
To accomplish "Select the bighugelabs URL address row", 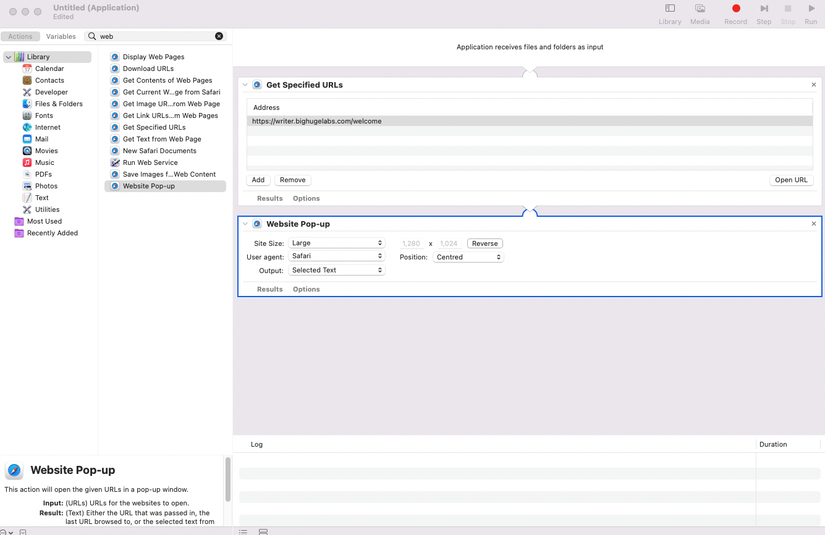I will click(x=529, y=121).
